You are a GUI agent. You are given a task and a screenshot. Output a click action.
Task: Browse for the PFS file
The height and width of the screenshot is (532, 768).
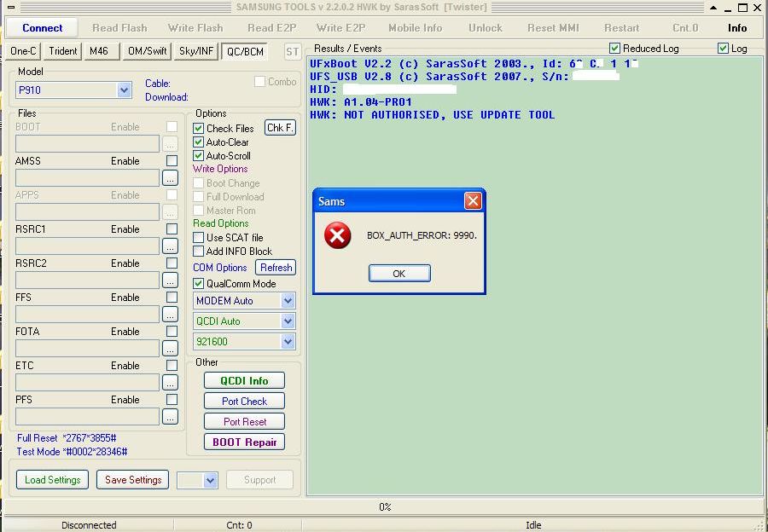click(170, 417)
